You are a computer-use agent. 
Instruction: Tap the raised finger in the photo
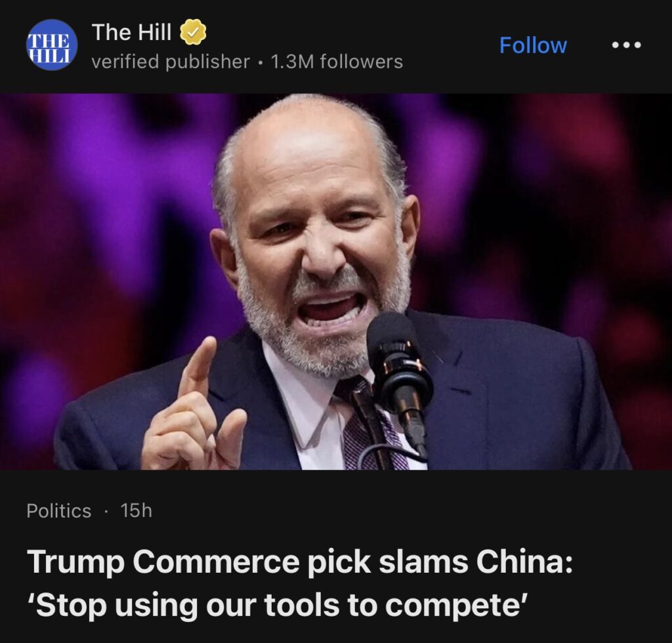pos(199,365)
